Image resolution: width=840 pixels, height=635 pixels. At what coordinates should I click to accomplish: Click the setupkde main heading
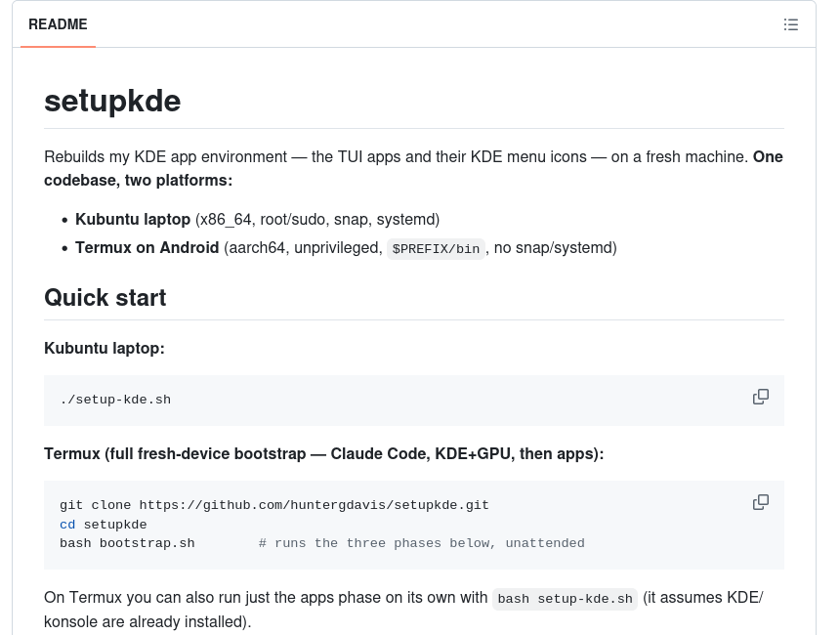point(112,101)
